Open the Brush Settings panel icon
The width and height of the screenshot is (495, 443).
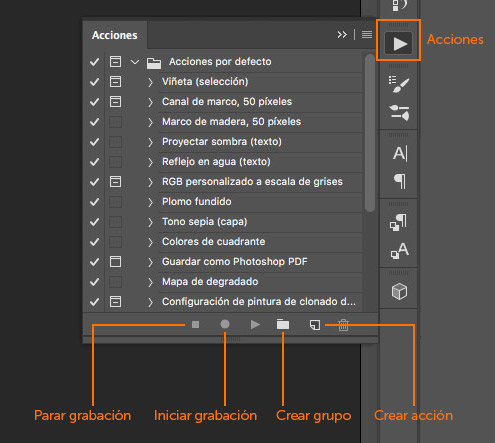[x=399, y=84]
